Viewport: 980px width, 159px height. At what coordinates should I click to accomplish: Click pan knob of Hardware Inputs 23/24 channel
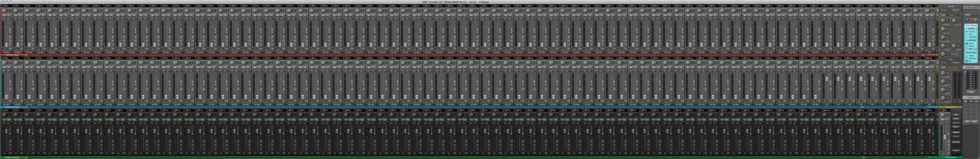coord(73,10)
